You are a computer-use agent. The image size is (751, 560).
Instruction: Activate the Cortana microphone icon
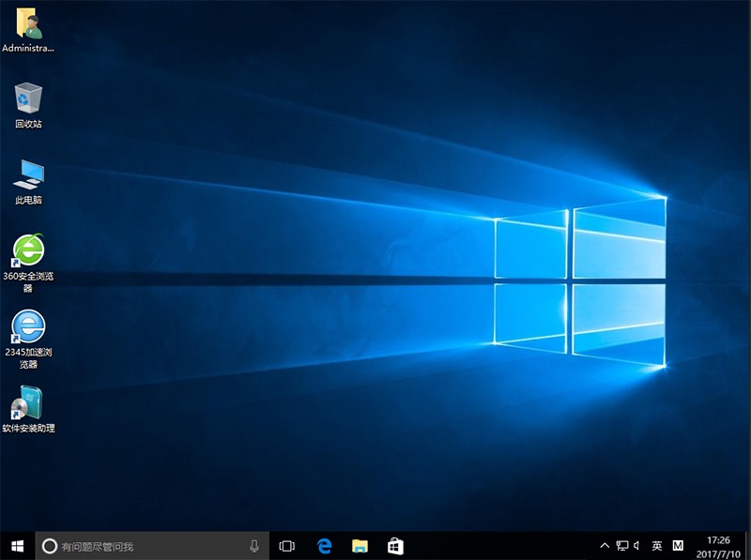[254, 546]
